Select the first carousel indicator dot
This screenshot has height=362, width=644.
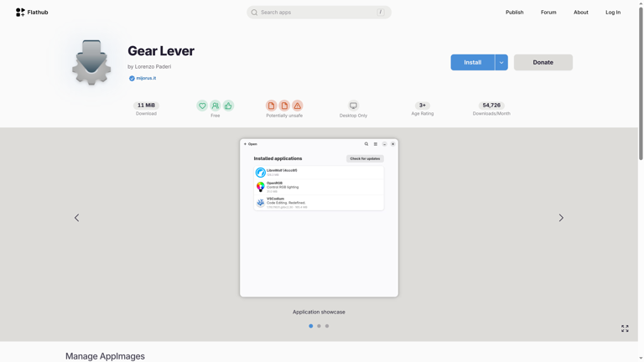tap(311, 326)
